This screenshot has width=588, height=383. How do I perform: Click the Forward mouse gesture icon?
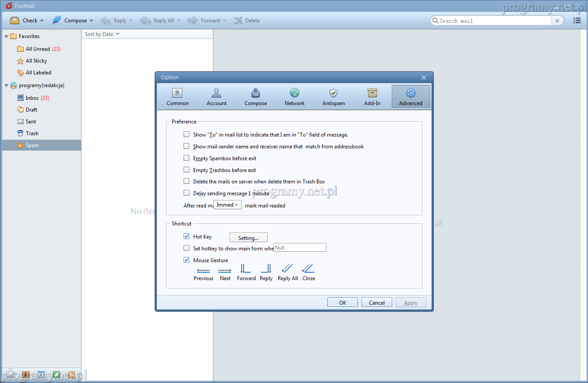[x=246, y=268]
